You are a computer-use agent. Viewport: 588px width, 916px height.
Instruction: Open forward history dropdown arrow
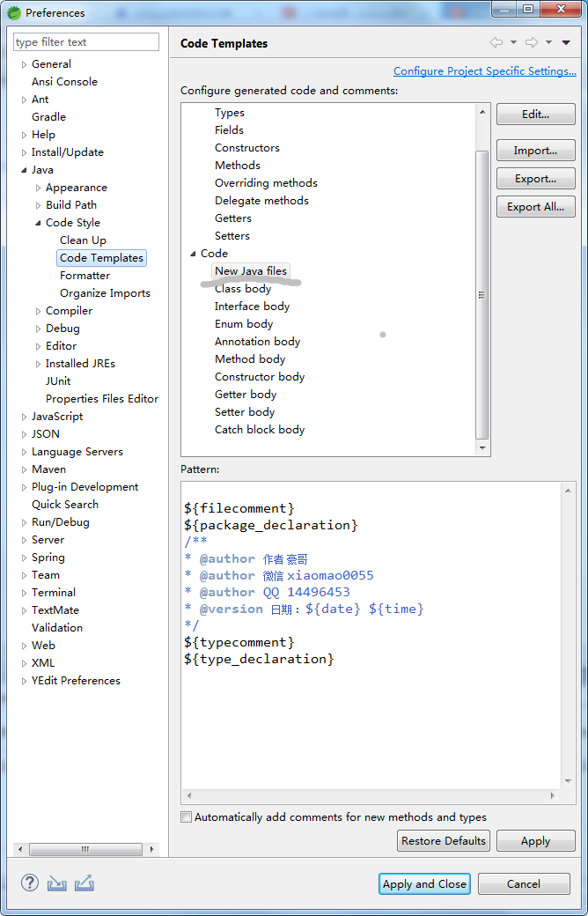(x=548, y=42)
